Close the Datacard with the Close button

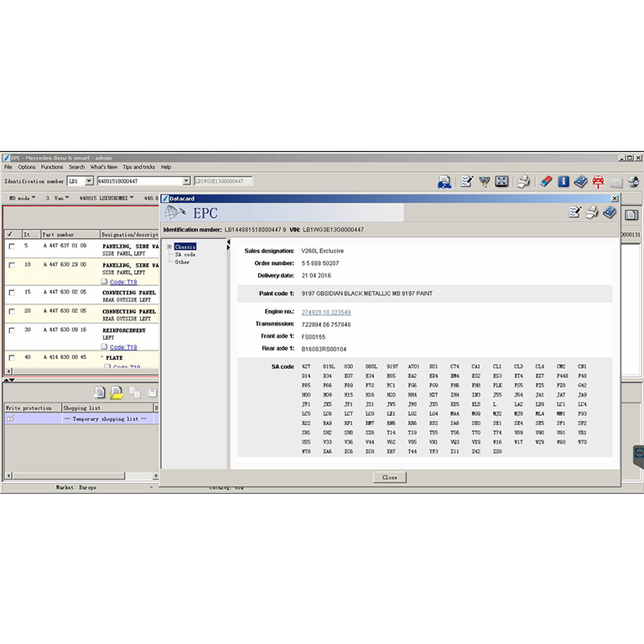tap(390, 477)
